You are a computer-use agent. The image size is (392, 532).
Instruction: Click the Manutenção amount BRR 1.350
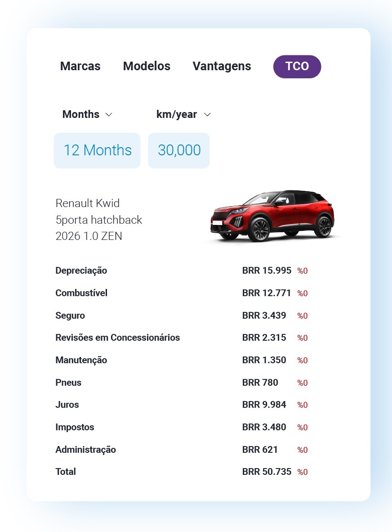pos(264,360)
